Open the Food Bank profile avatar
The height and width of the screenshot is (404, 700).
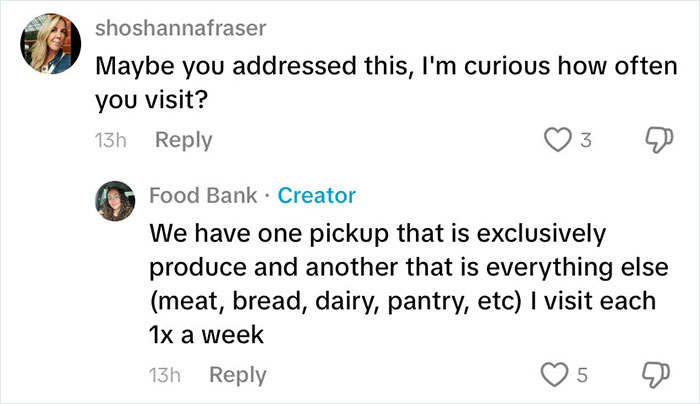(116, 202)
